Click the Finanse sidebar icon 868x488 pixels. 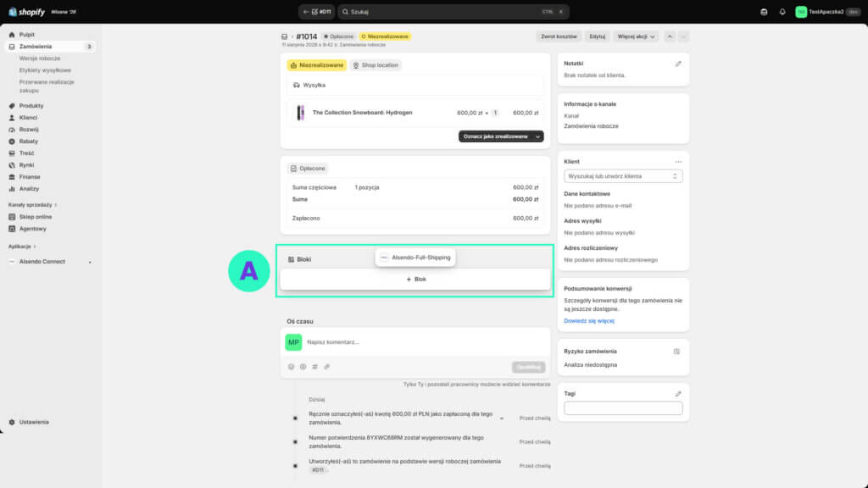point(12,177)
